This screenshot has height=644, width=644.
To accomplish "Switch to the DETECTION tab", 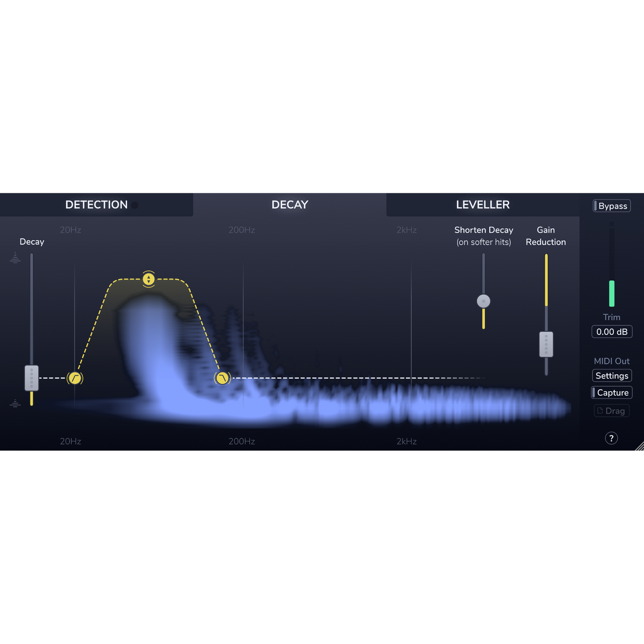I will [x=96, y=205].
